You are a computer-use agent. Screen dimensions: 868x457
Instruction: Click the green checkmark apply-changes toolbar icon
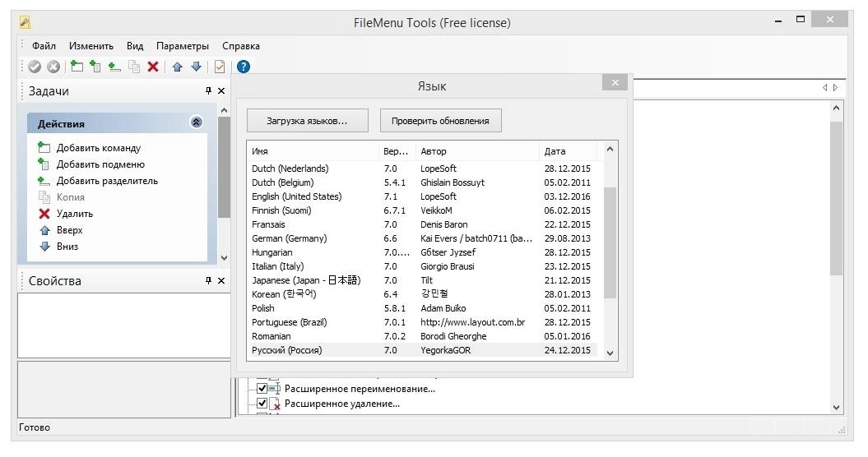point(35,67)
